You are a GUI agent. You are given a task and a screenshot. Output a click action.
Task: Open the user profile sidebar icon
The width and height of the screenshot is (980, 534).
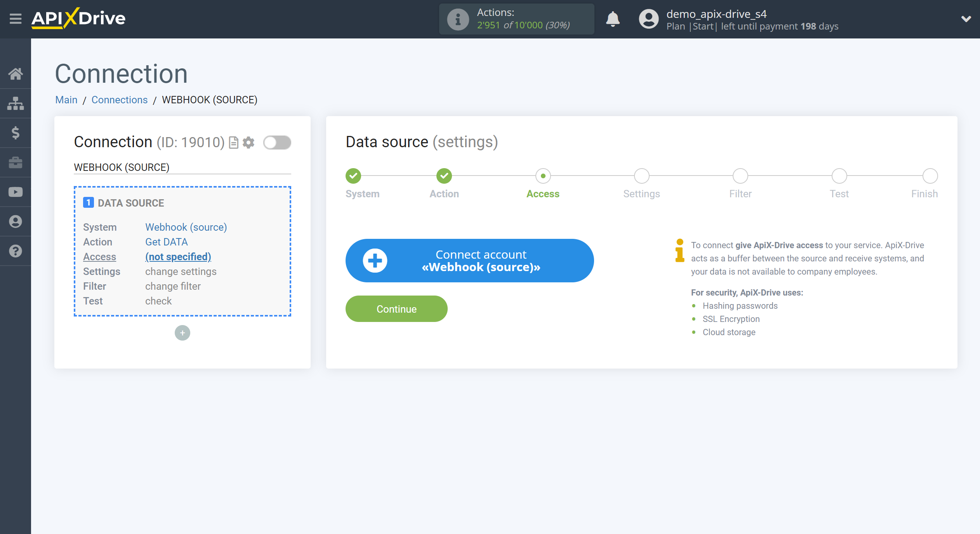(16, 221)
